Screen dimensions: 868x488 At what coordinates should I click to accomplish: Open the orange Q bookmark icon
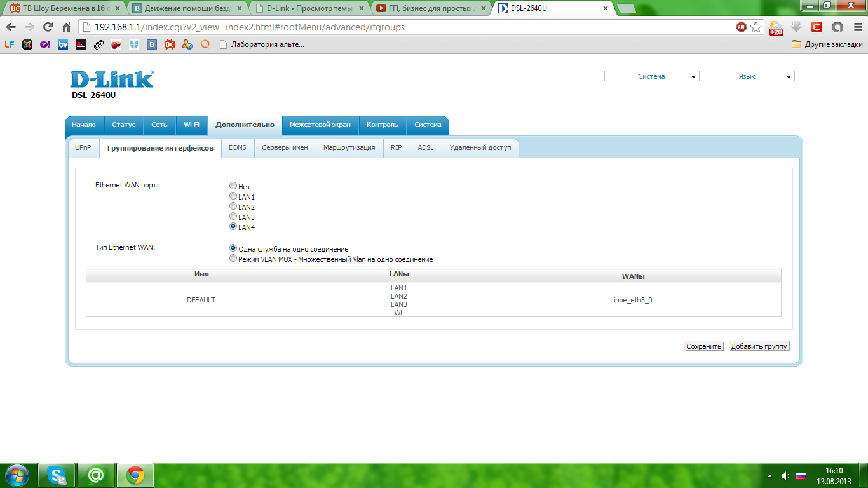tap(205, 44)
